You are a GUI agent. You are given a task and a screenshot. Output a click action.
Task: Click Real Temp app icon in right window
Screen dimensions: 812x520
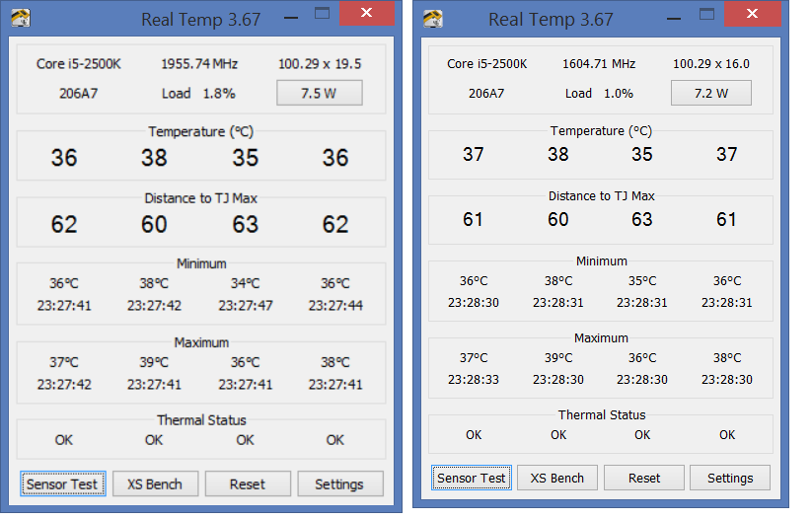click(433, 18)
